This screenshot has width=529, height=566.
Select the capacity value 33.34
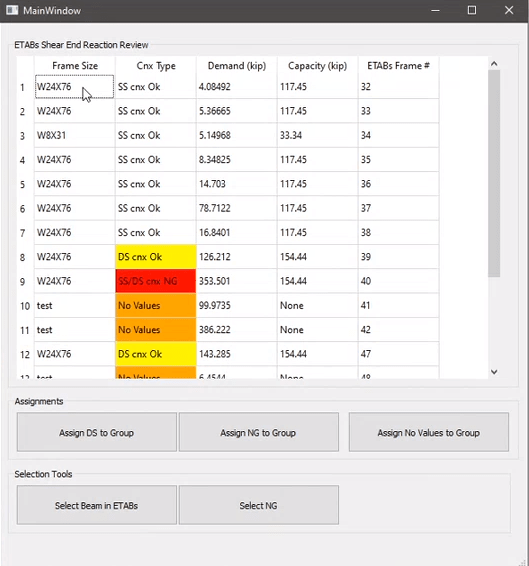click(318, 135)
